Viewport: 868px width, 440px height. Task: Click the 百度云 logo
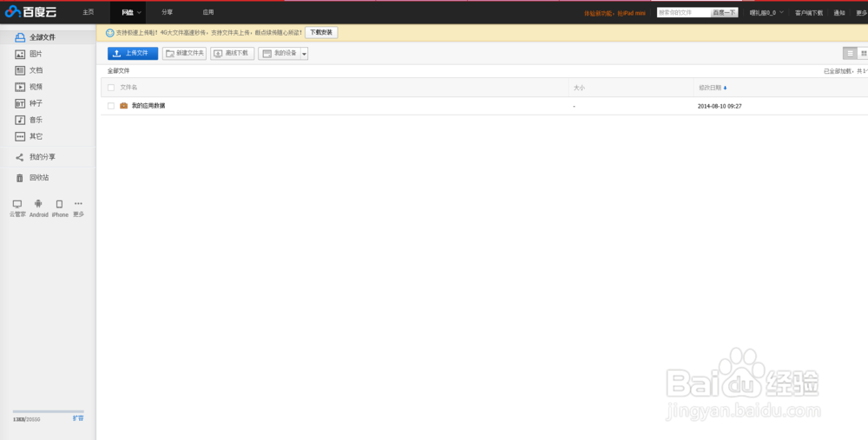click(x=30, y=11)
